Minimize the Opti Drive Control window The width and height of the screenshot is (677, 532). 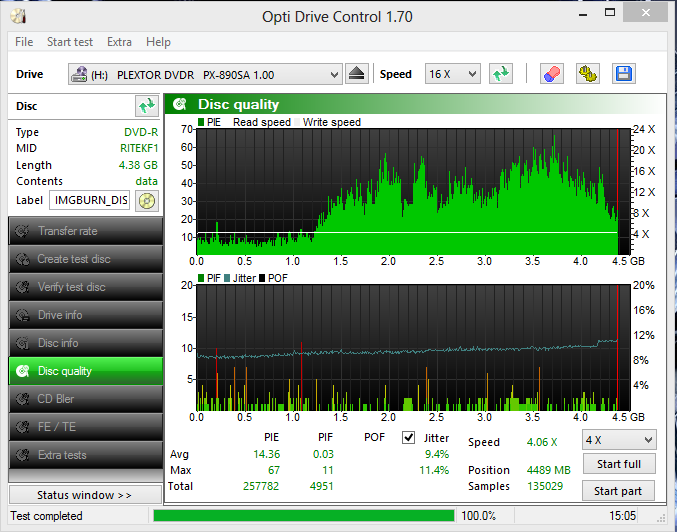[x=583, y=14]
